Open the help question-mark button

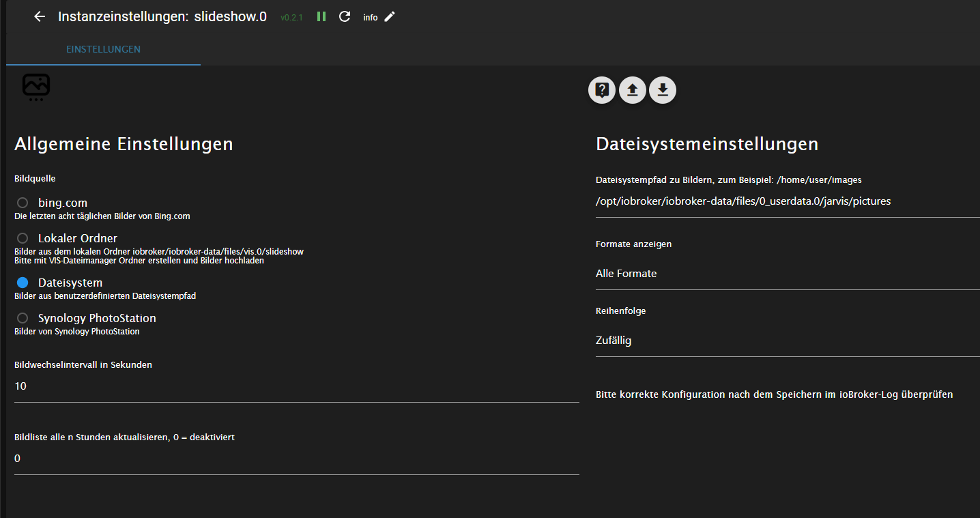pyautogui.click(x=602, y=90)
